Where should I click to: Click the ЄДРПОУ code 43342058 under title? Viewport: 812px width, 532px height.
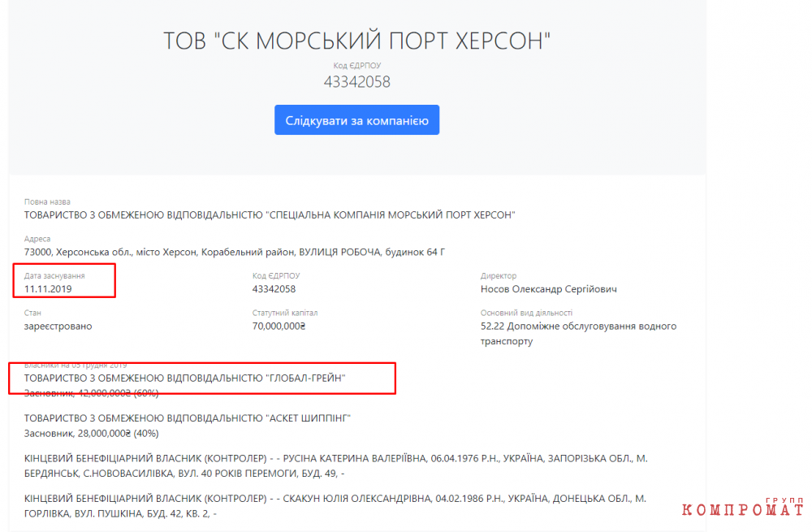coord(356,82)
